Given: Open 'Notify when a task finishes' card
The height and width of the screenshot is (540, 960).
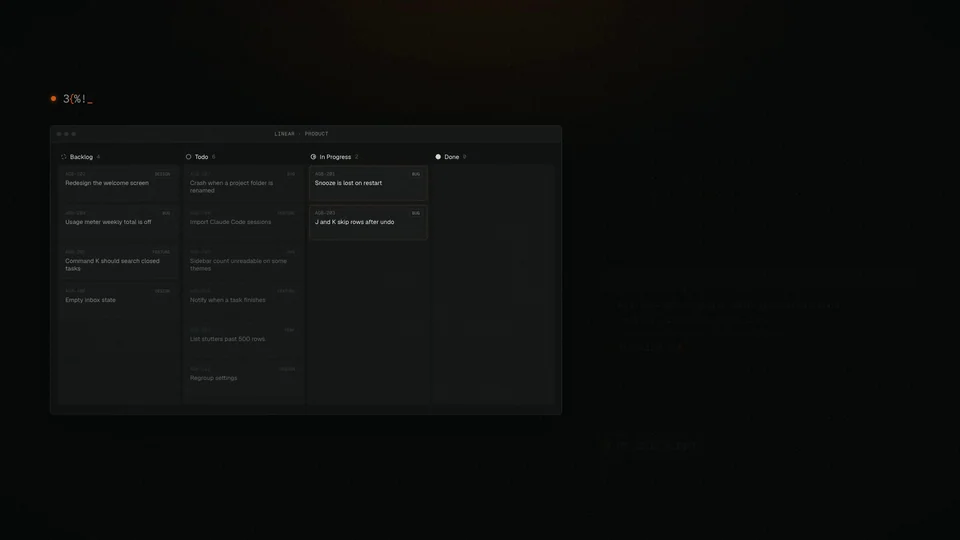Looking at the screenshot, I should (243, 299).
